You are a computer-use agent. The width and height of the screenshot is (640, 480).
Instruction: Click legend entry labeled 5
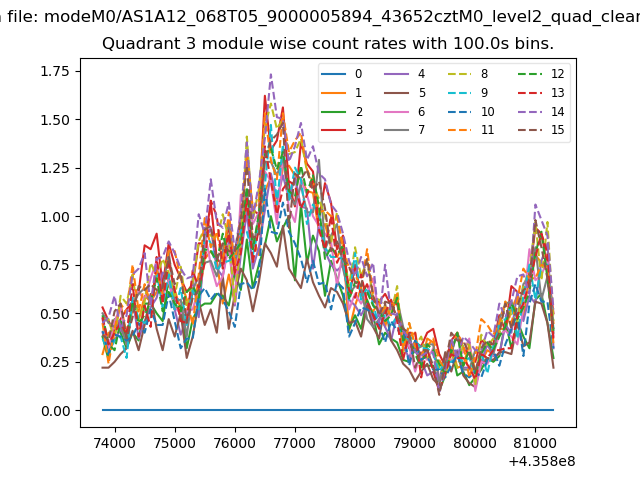405,93
